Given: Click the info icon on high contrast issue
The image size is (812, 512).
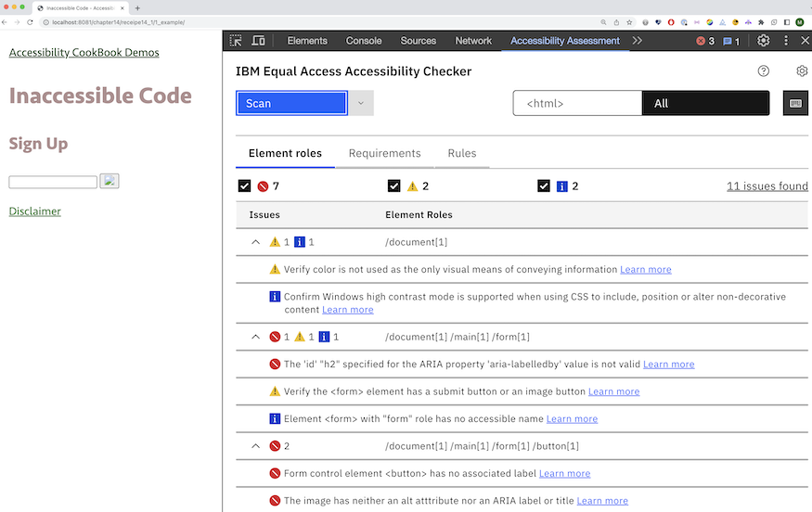Looking at the screenshot, I should (275, 297).
